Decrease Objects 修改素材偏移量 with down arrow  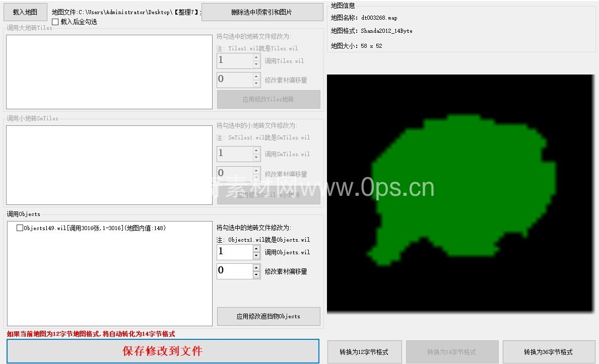coord(256,275)
